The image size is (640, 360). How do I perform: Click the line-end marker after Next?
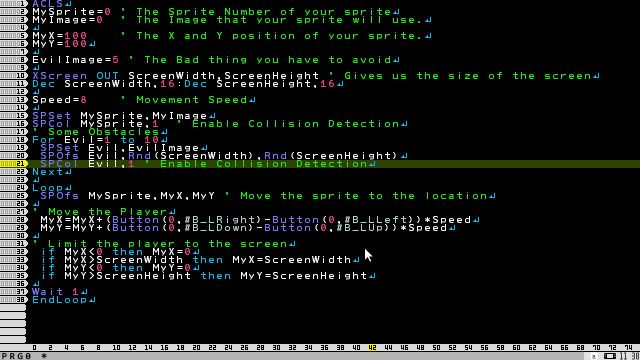click(68, 172)
